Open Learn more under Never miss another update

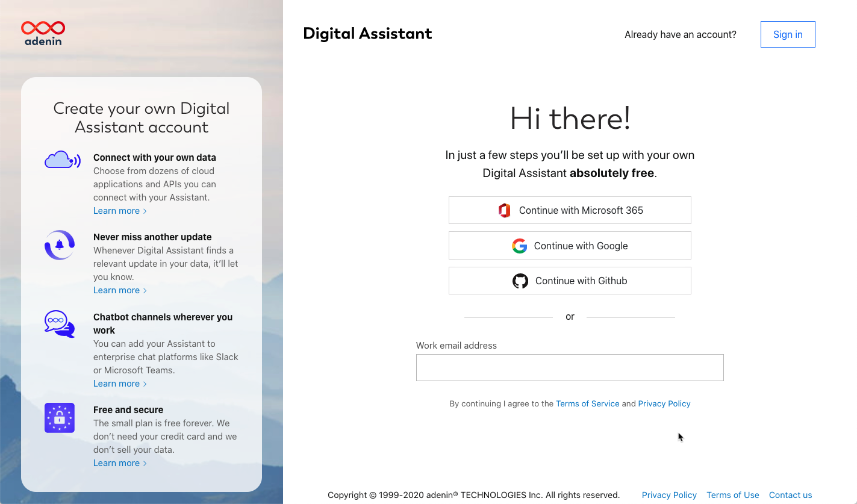click(x=120, y=290)
